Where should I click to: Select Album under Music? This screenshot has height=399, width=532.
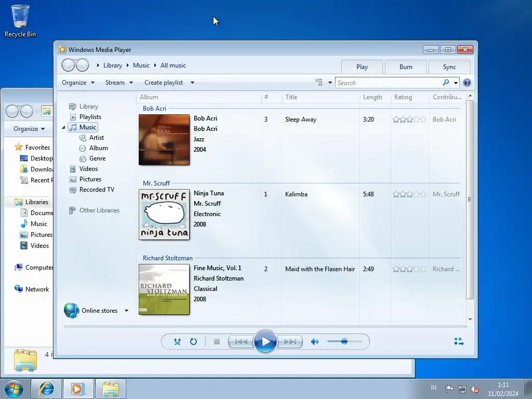(98, 148)
